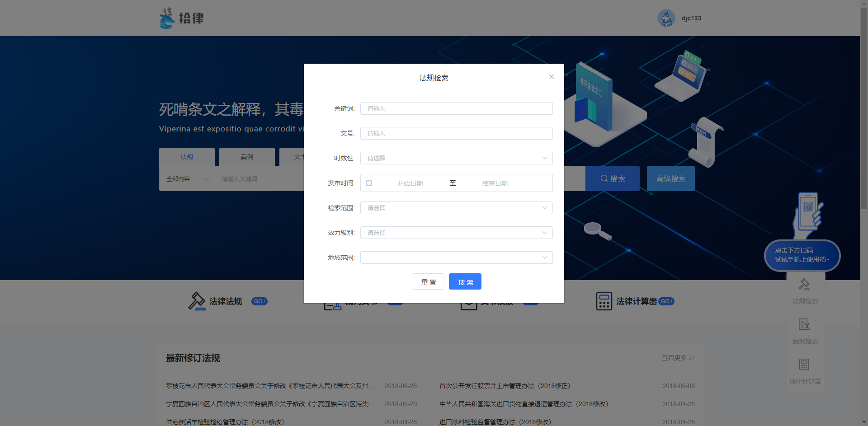
Task: Focus the 文号 text field
Action: tap(456, 133)
